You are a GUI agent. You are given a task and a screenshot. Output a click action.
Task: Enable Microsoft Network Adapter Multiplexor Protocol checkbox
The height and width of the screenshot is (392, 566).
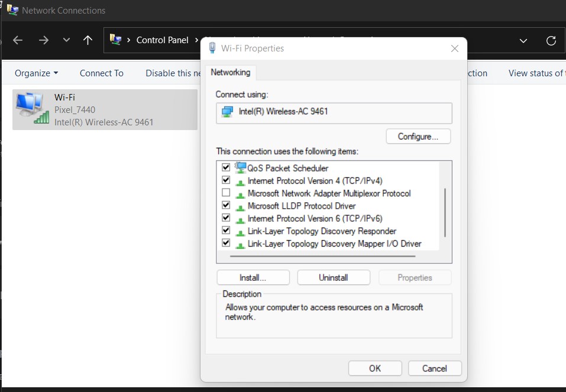[x=226, y=193]
